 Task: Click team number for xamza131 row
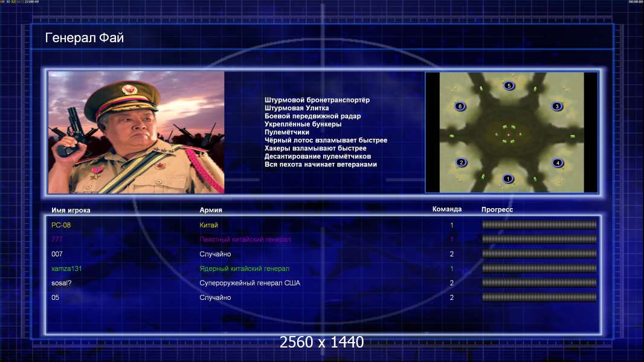(x=452, y=268)
